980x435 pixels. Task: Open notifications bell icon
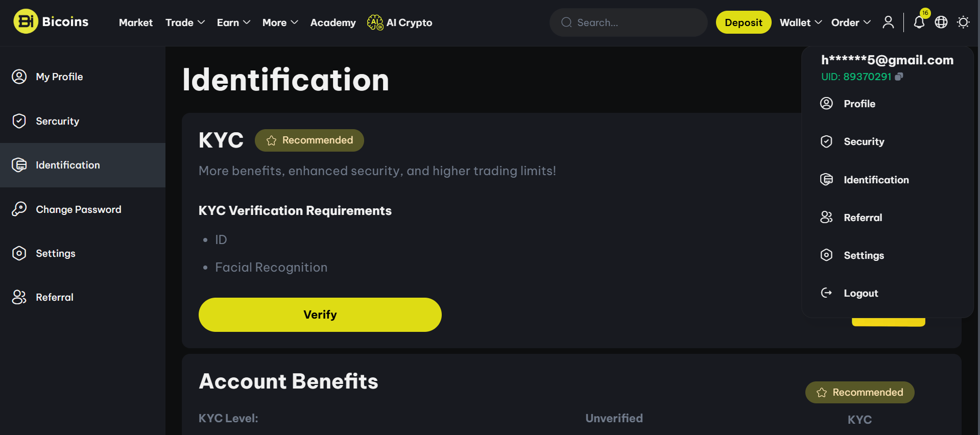[919, 22]
